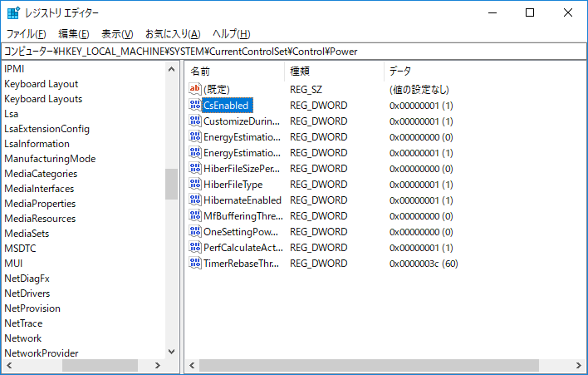Open the ファイル(F) menu
This screenshot has width=588, height=375.
click(x=27, y=34)
